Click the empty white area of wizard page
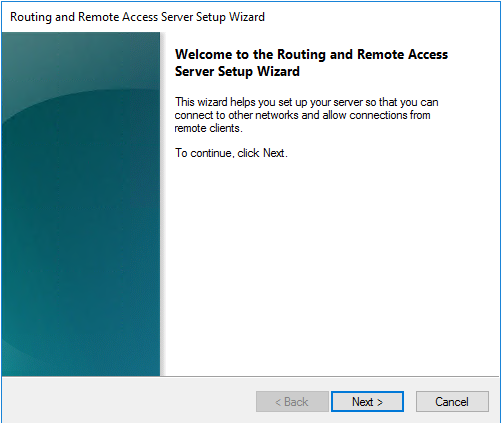Image resolution: width=502 pixels, height=423 pixels. point(330,267)
